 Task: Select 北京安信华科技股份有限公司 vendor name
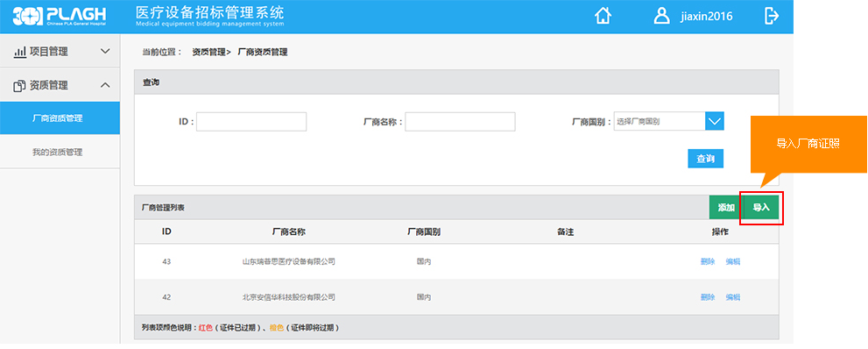coord(288,297)
